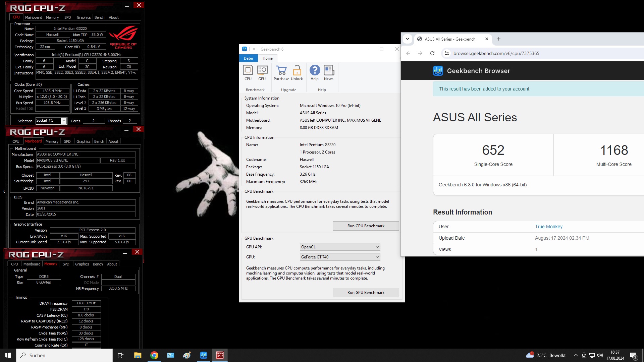644x362 pixels.
Task: Select the Home ribbon tab in Geekbench
Action: (x=268, y=58)
